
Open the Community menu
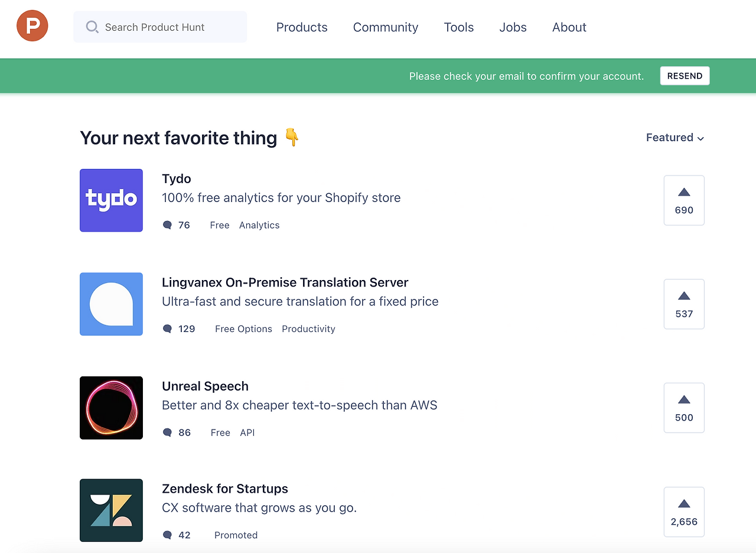(x=386, y=27)
